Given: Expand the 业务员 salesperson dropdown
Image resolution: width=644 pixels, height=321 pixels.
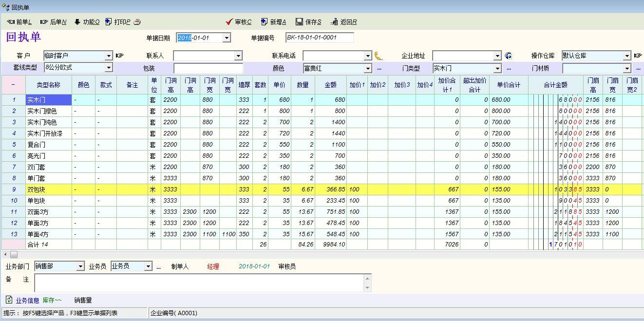Looking at the screenshot, I should 148,266.
